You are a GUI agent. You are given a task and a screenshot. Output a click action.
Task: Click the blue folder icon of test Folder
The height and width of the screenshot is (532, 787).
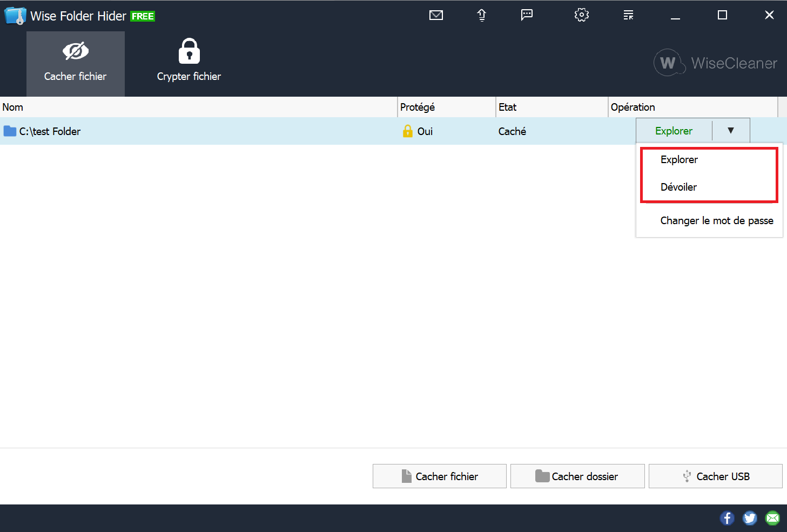click(x=10, y=131)
